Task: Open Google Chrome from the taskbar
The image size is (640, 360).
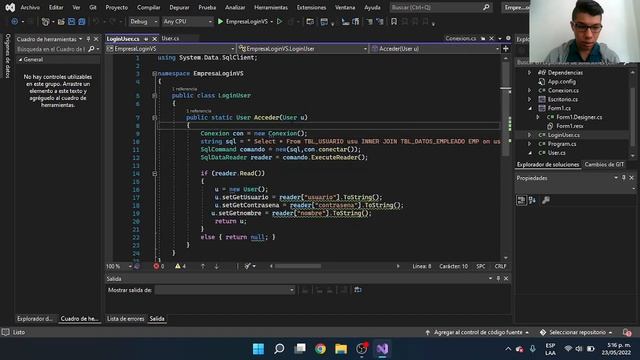Action: pos(320,349)
